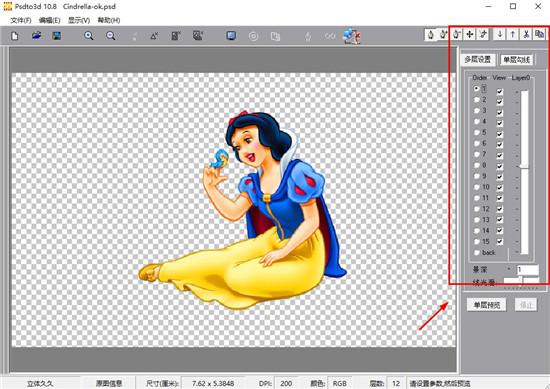Click the network disconnect icon with red X

[352, 36]
